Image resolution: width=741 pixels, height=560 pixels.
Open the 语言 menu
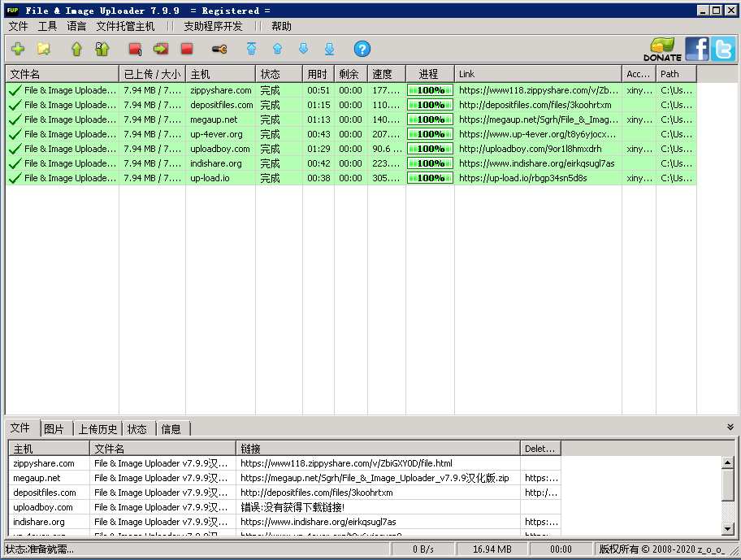click(76, 27)
